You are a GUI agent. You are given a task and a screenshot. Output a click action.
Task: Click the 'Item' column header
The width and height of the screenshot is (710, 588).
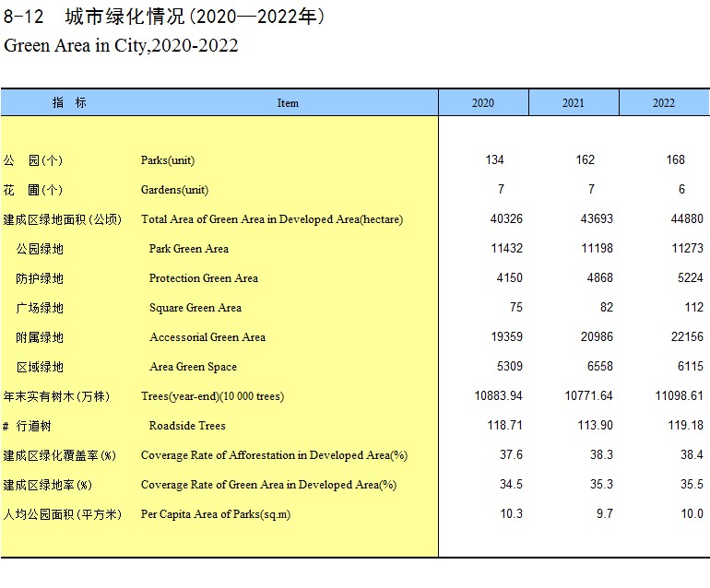(x=288, y=103)
